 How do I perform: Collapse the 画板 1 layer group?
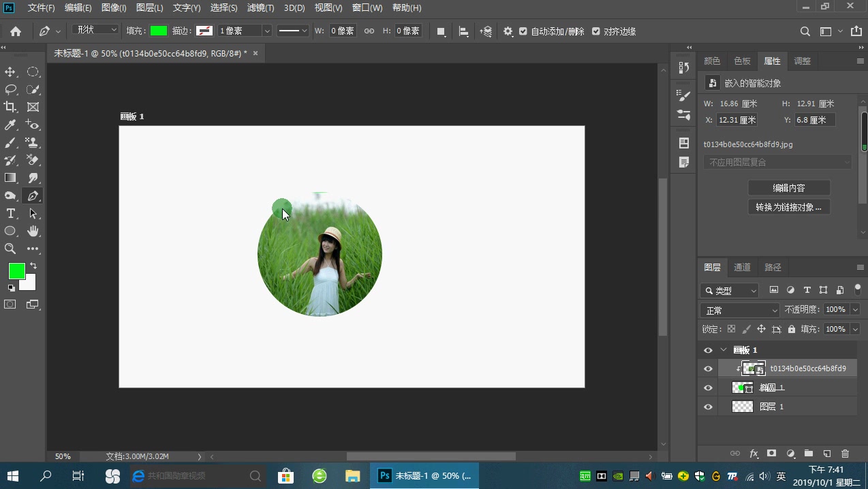click(x=724, y=350)
